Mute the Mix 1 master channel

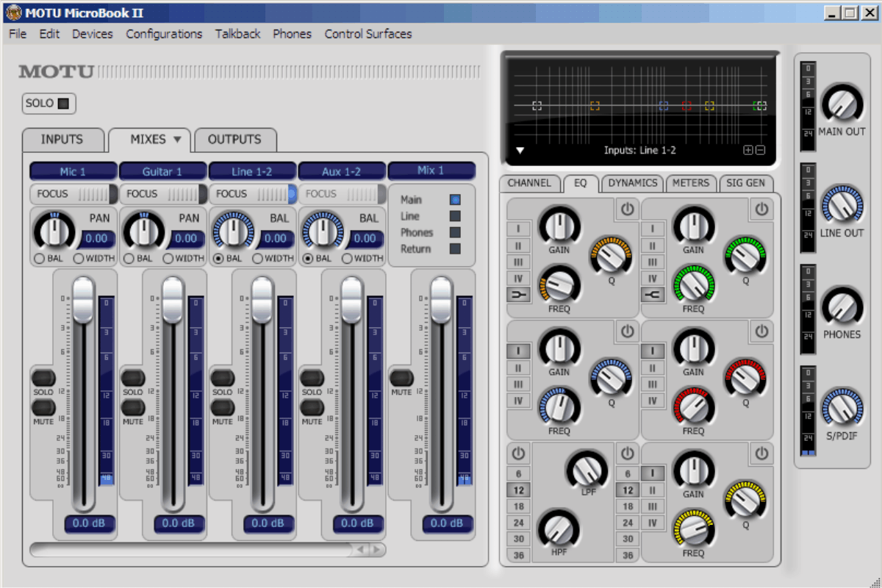click(x=401, y=378)
